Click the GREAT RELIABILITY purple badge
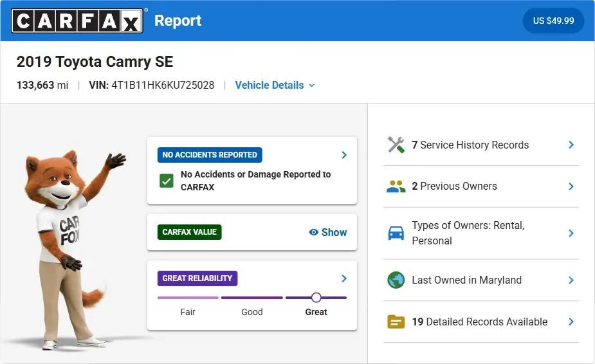Image resolution: width=595 pixels, height=364 pixels. tap(197, 278)
